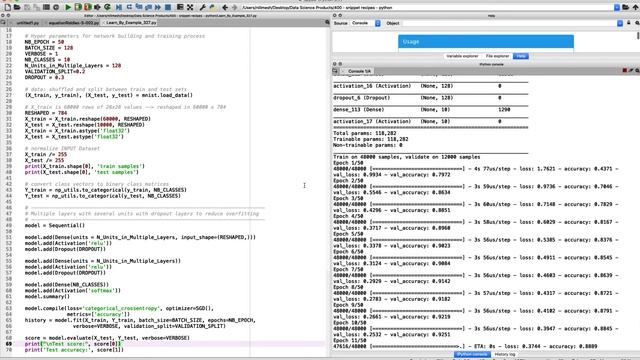The height and width of the screenshot is (360, 640).
Task: Create a new file with toolbar icon
Action: pos(8,7)
